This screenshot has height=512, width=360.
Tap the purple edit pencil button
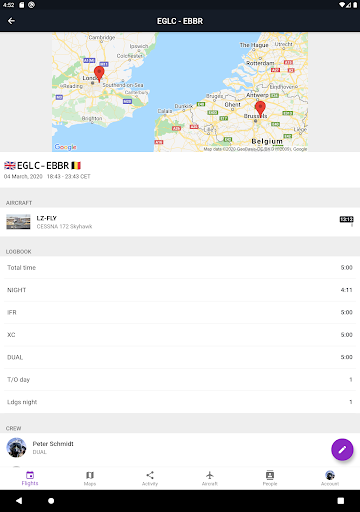342,450
